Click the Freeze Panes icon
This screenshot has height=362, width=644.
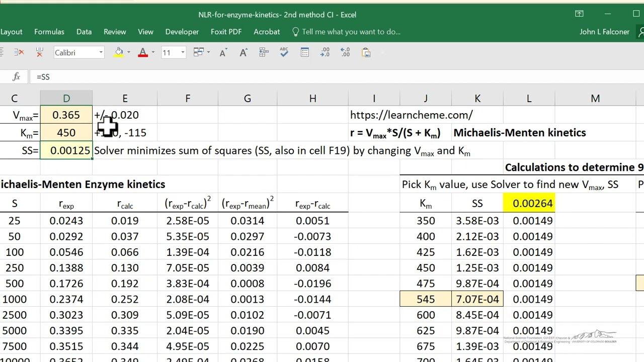tap(199, 52)
